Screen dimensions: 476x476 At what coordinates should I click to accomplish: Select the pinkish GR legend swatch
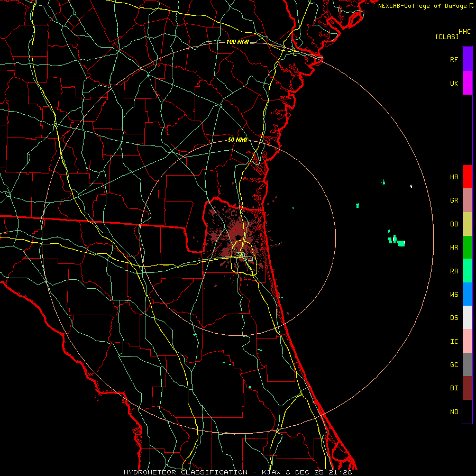point(467,200)
